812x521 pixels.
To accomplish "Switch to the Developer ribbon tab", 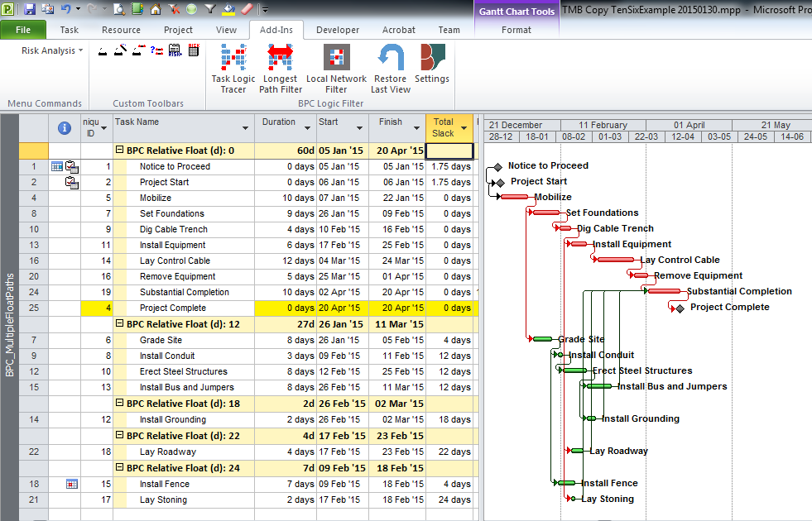I will [x=338, y=30].
